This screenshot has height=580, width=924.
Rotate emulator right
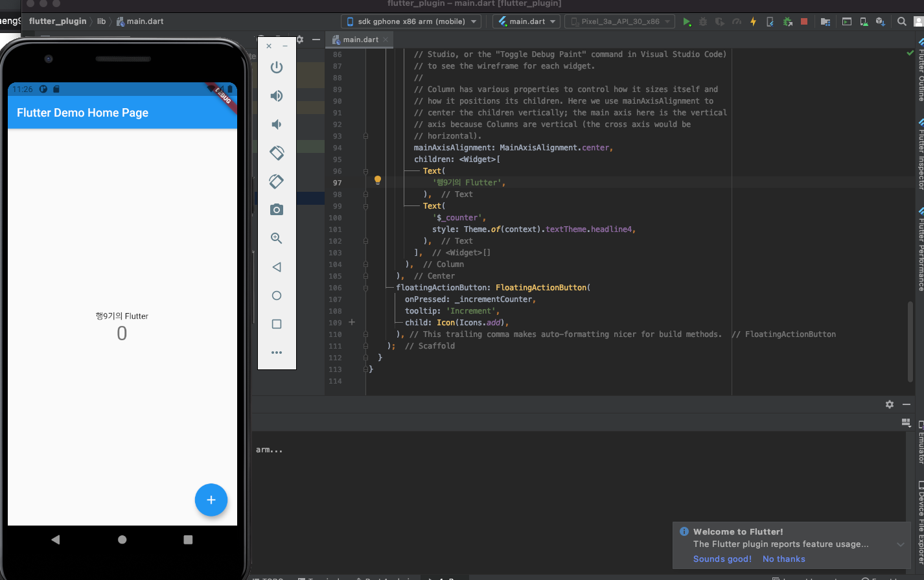(277, 181)
